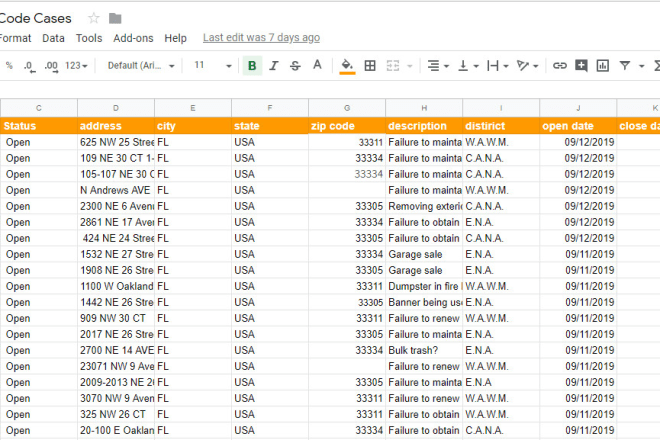This screenshot has width=660, height=440.
Task: Select column D header
Action: [x=116, y=108]
